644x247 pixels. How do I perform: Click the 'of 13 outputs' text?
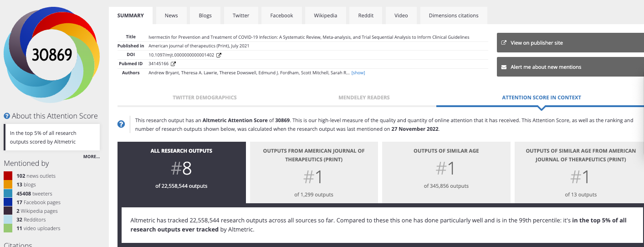581,195
